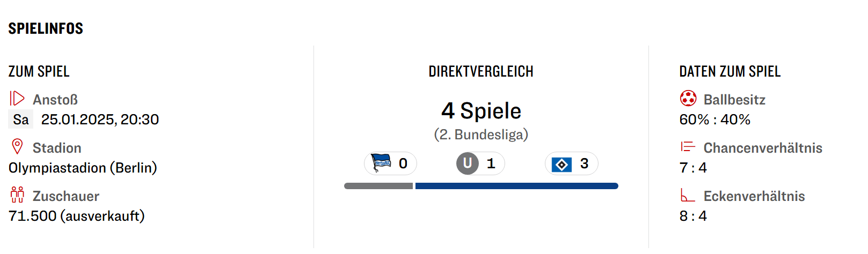This screenshot has width=868, height=254.
Task: Click the (2. Bundesliga) subtitle
Action: click(x=481, y=134)
